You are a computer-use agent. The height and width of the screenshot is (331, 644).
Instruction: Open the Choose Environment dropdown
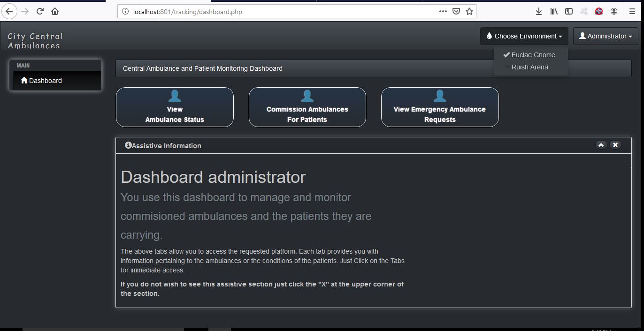click(524, 36)
